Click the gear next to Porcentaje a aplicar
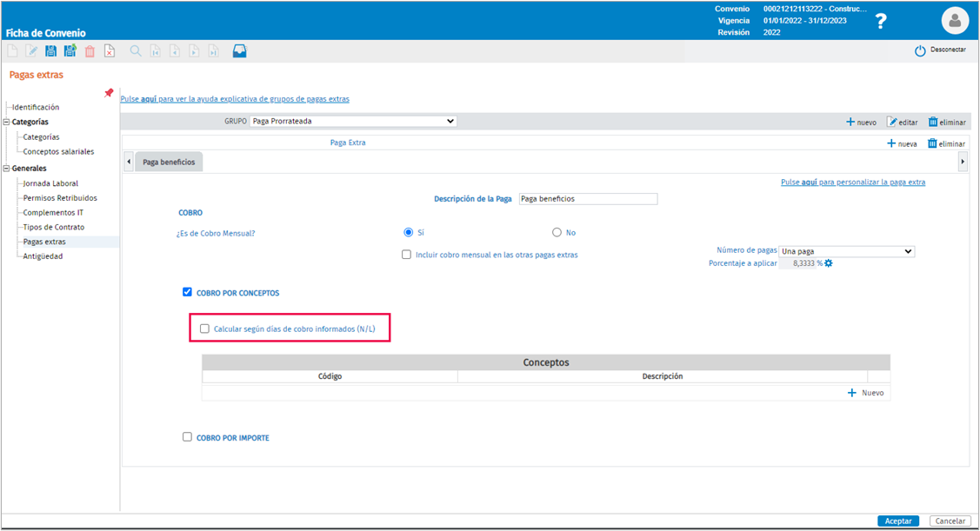The width and height of the screenshot is (980, 531). 829,263
